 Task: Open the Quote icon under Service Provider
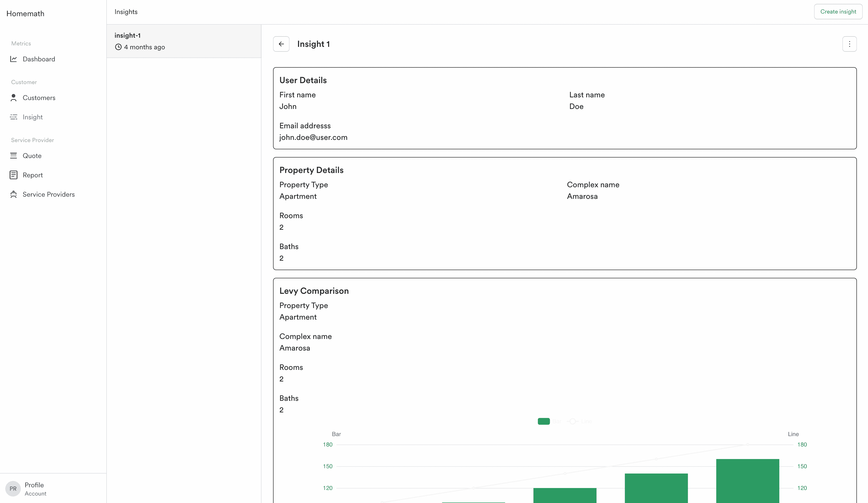14,155
